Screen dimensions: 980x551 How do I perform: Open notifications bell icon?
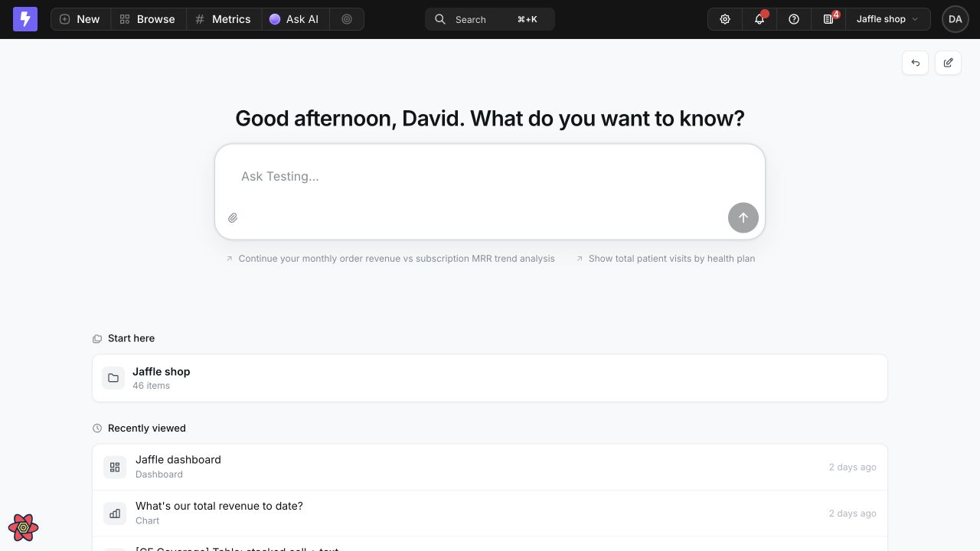pyautogui.click(x=759, y=19)
